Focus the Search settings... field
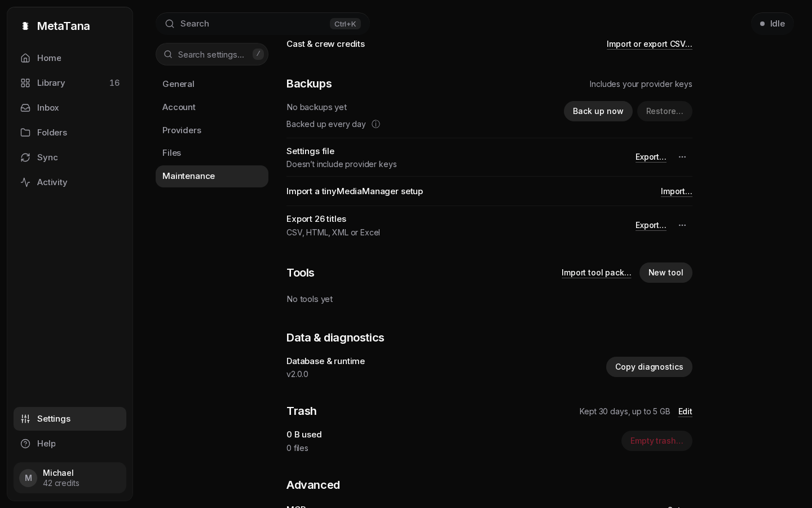 (x=212, y=54)
